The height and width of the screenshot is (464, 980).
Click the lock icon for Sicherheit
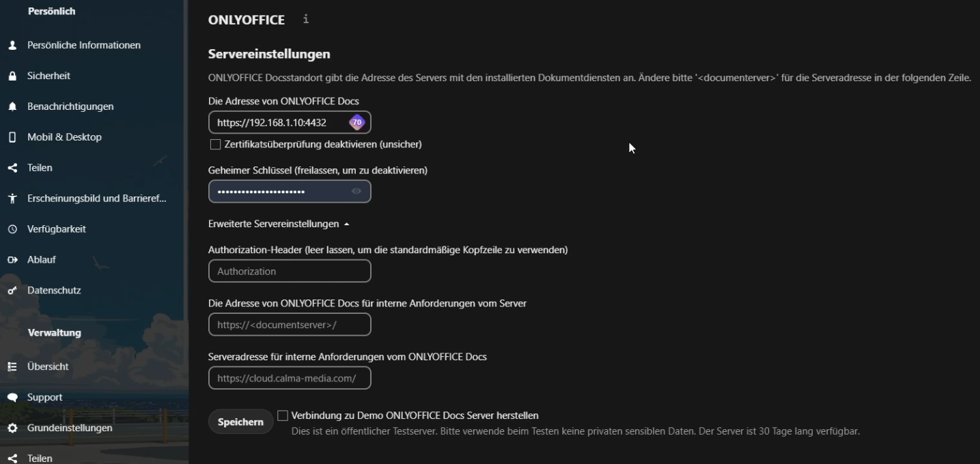tap(12, 76)
